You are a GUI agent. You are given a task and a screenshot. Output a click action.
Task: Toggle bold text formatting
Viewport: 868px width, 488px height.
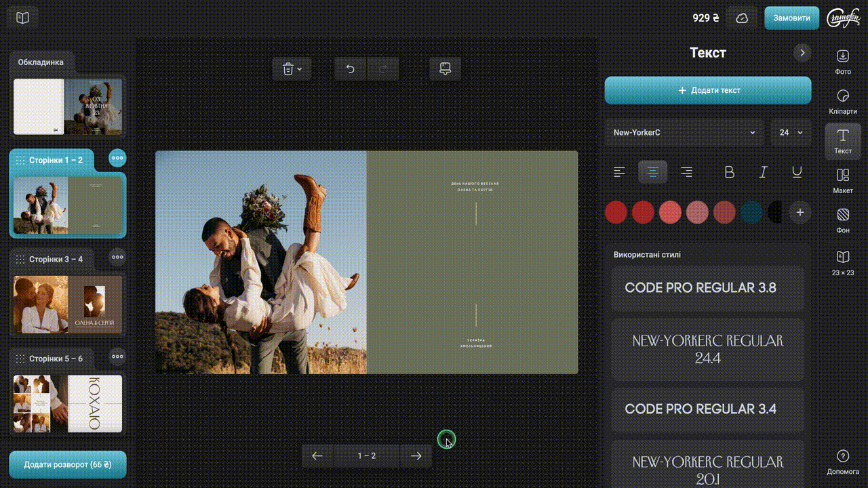729,172
